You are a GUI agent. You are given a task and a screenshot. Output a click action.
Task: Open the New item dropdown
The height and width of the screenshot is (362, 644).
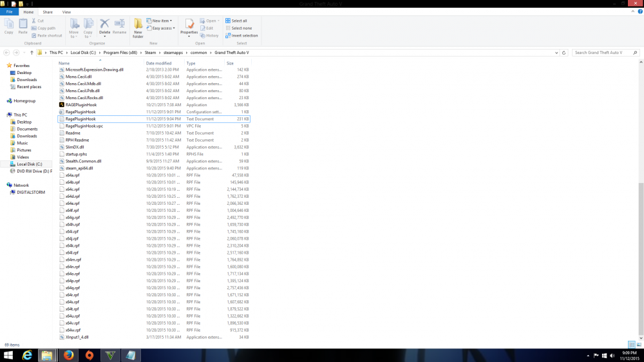point(159,21)
